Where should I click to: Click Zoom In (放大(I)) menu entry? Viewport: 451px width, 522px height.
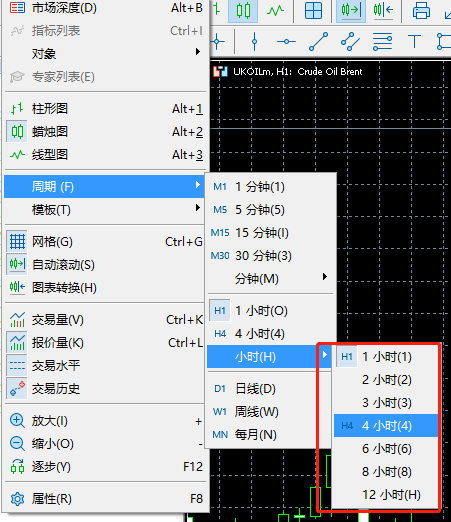pyautogui.click(x=104, y=421)
